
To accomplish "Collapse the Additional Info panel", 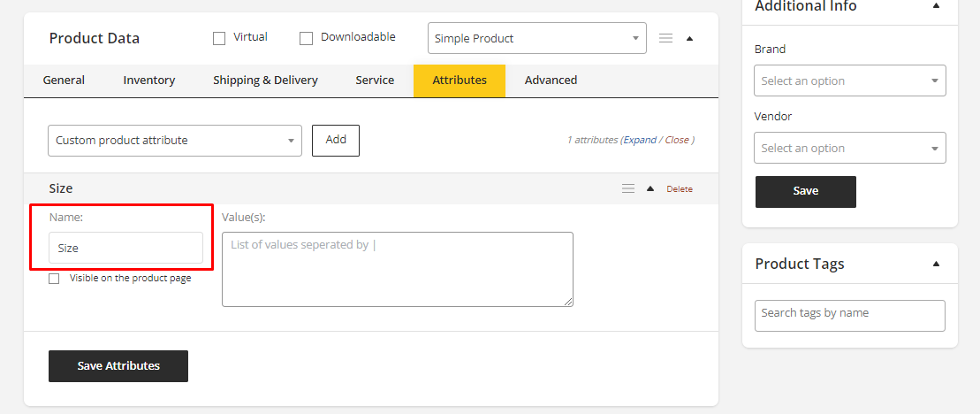I will point(936,6).
